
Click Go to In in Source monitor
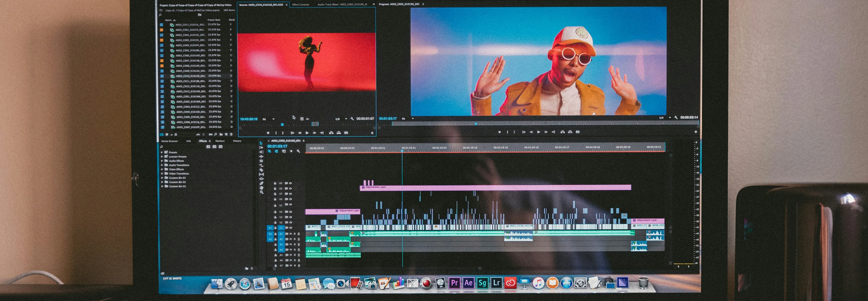pyautogui.click(x=292, y=133)
